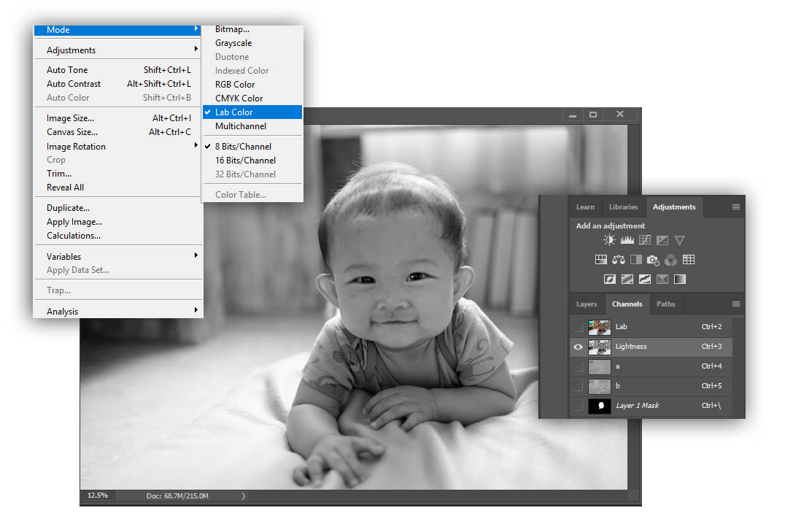Switch to the Learn tab
The height and width of the screenshot is (532, 785).
[x=585, y=207]
